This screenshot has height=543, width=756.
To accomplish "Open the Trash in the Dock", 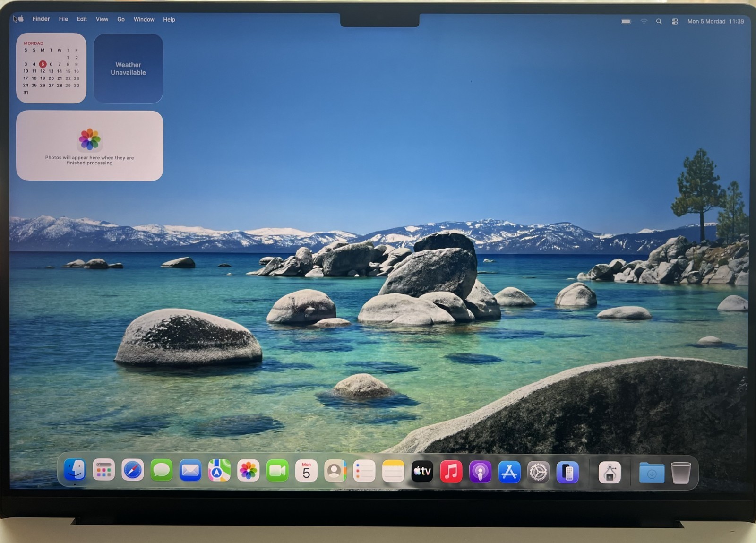I will click(681, 473).
